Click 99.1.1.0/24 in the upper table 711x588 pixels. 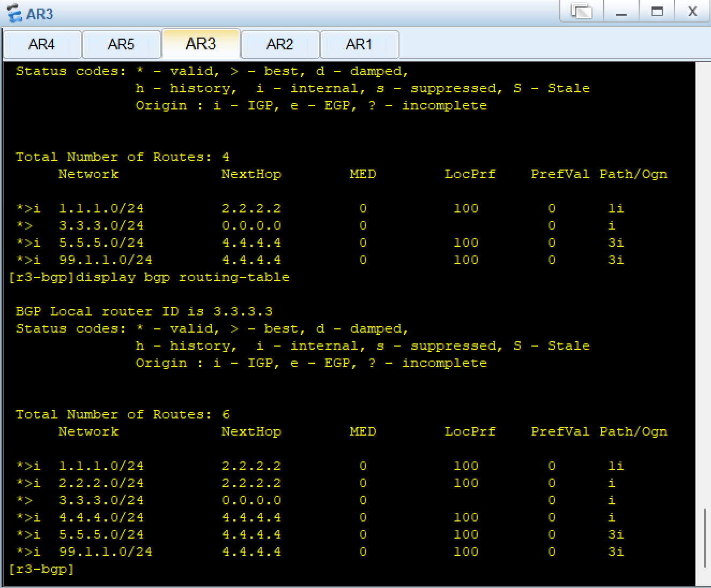click(106, 260)
